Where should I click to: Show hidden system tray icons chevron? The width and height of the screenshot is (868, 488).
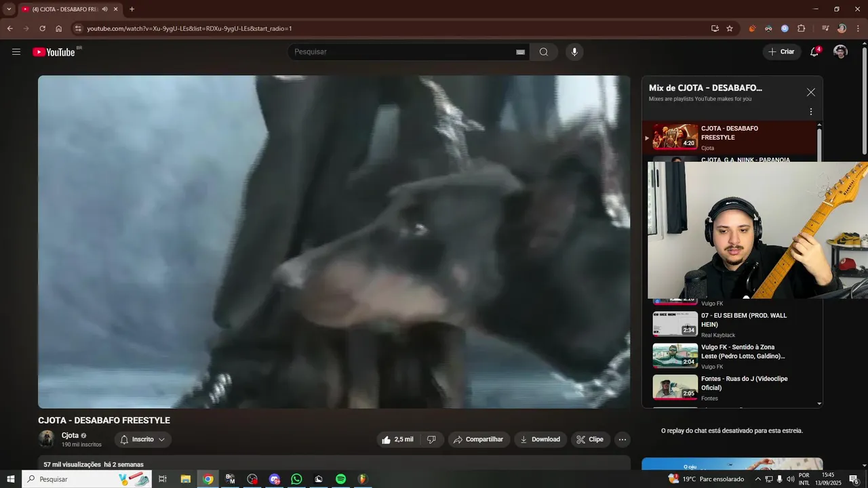[757, 479]
